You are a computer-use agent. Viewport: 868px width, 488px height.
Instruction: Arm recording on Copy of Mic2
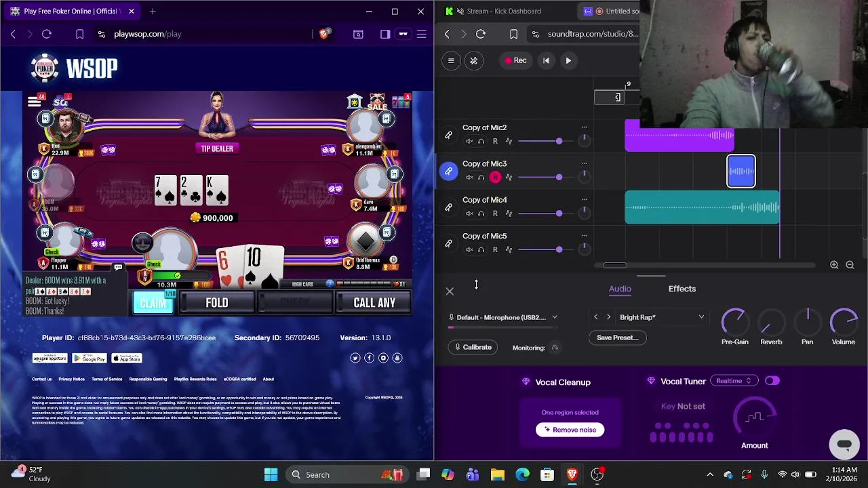(495, 141)
